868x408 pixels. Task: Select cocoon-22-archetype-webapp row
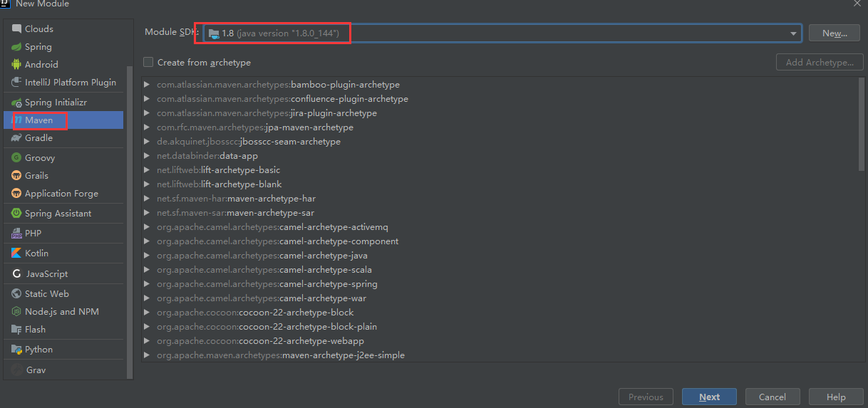click(499, 341)
